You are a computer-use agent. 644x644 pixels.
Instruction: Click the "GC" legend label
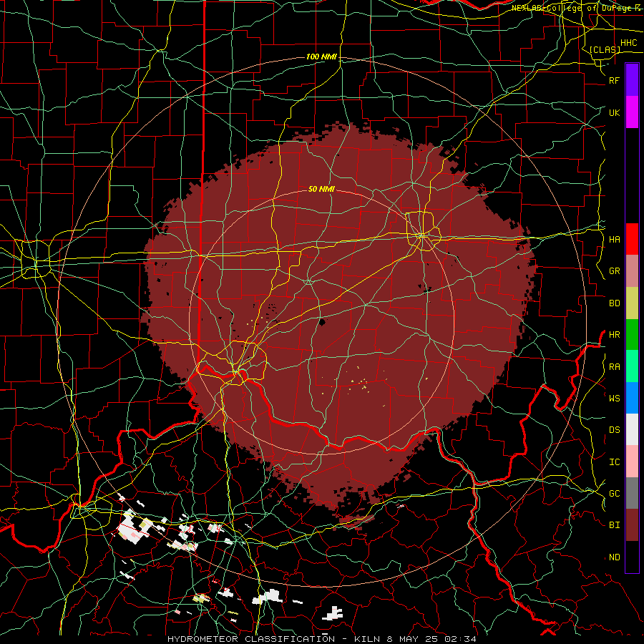click(x=614, y=494)
